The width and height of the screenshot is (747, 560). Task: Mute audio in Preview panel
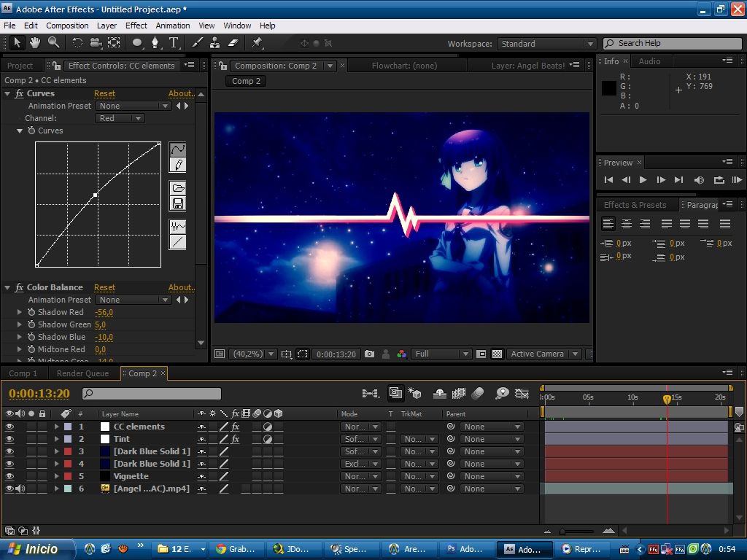tap(699, 179)
